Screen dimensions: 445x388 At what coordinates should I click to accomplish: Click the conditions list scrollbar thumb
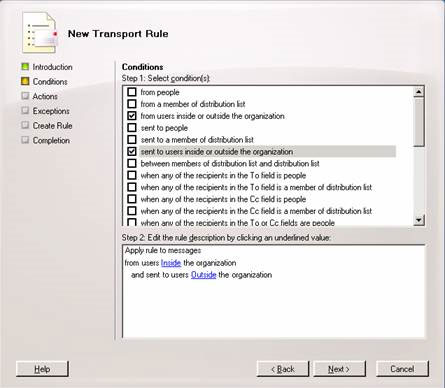click(x=419, y=122)
